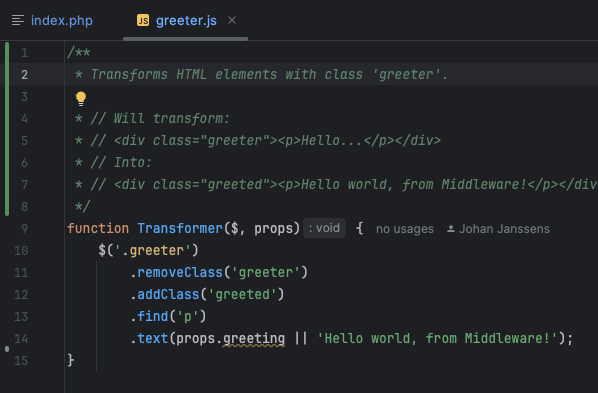Click the '// Will transform:' comment
This screenshot has width=598, height=393.
pos(160,119)
